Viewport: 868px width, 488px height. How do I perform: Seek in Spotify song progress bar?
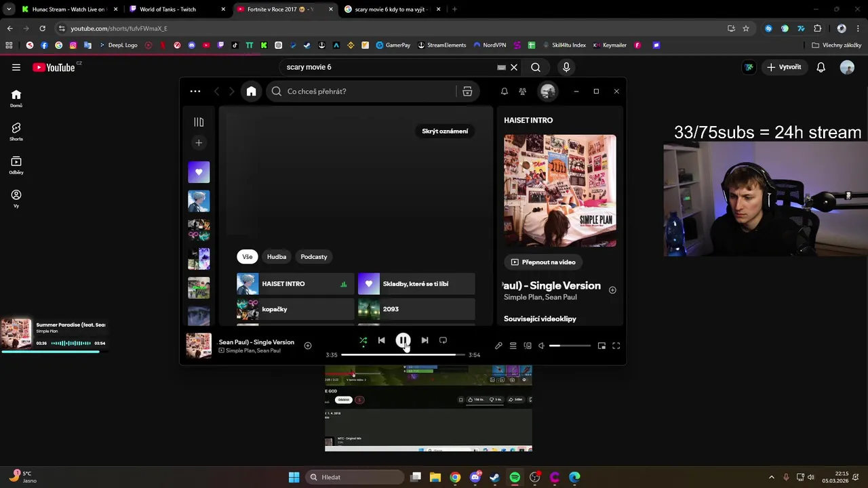click(403, 354)
